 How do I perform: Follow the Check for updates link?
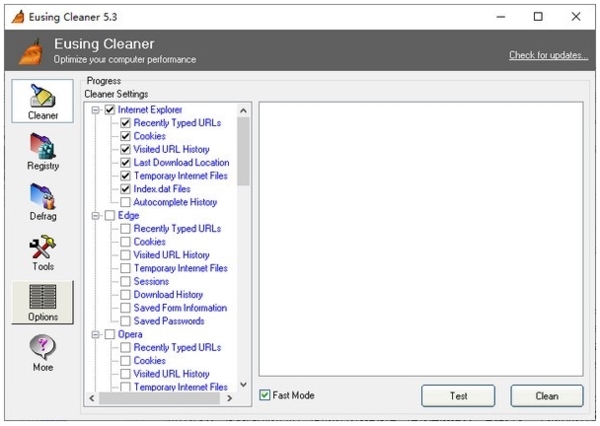(548, 54)
